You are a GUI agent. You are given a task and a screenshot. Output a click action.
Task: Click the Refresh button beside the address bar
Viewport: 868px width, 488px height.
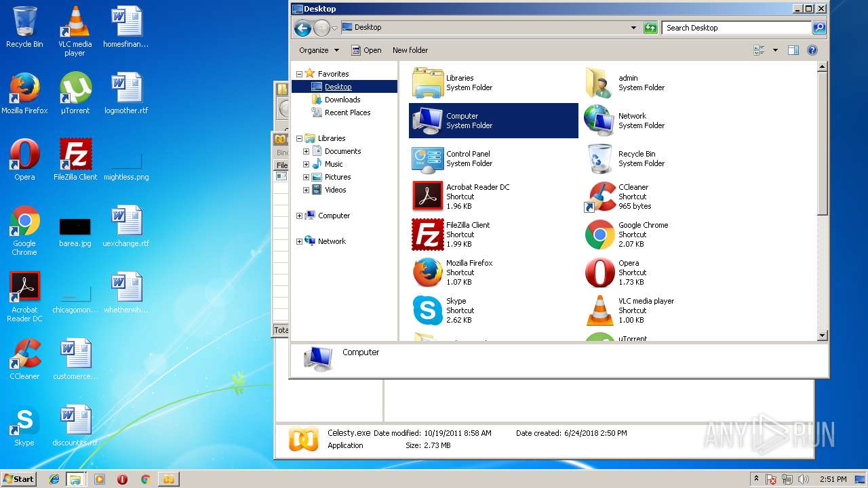[650, 28]
